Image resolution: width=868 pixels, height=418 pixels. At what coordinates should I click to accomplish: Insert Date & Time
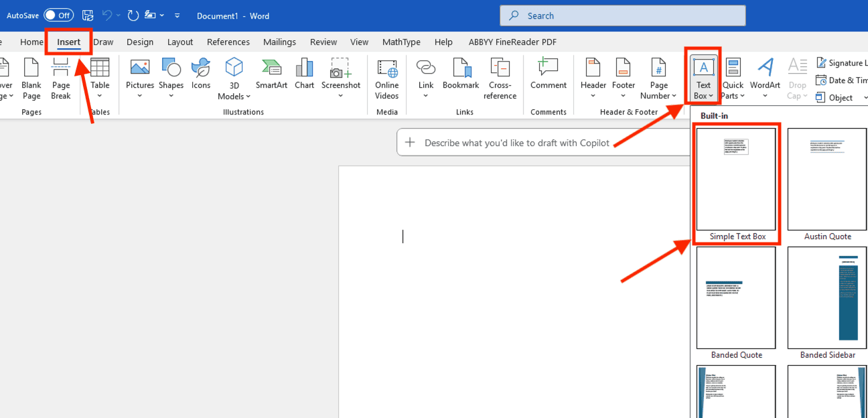842,79
